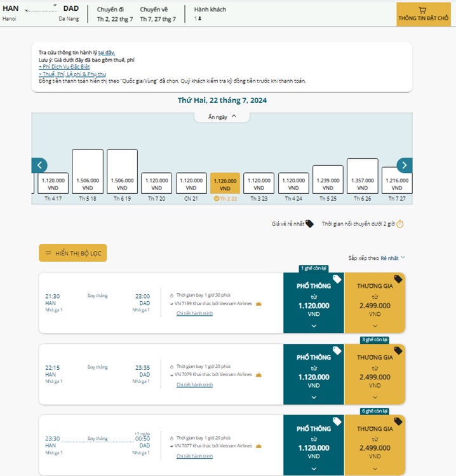
Task: Click the tag icon on first Thương Gia fare
Action: click(x=398, y=279)
